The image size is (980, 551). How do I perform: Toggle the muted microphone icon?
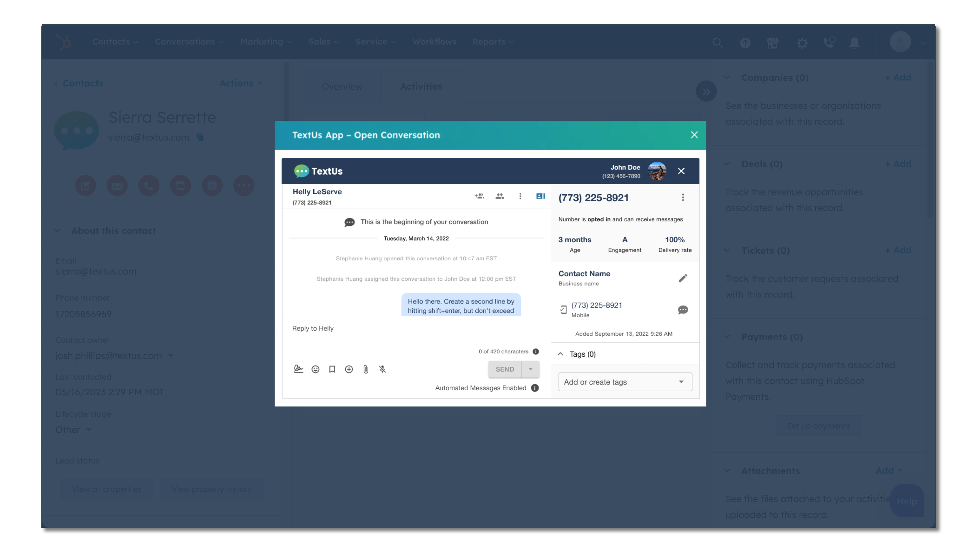click(382, 369)
